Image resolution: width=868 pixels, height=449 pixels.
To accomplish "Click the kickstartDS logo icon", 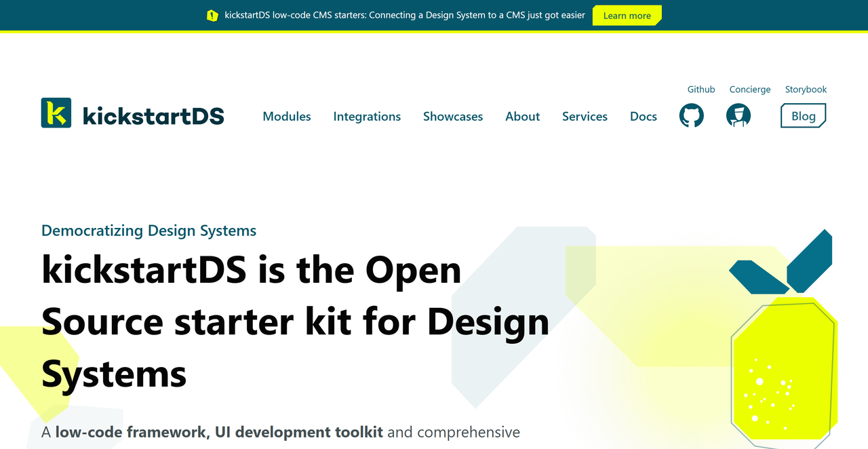I will pyautogui.click(x=56, y=113).
